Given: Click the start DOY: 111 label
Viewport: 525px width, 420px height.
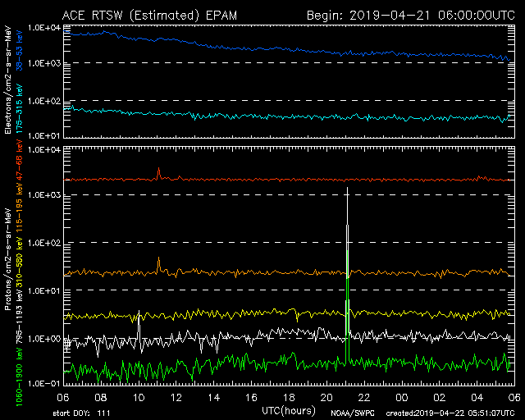Looking at the screenshot, I should click(78, 413).
